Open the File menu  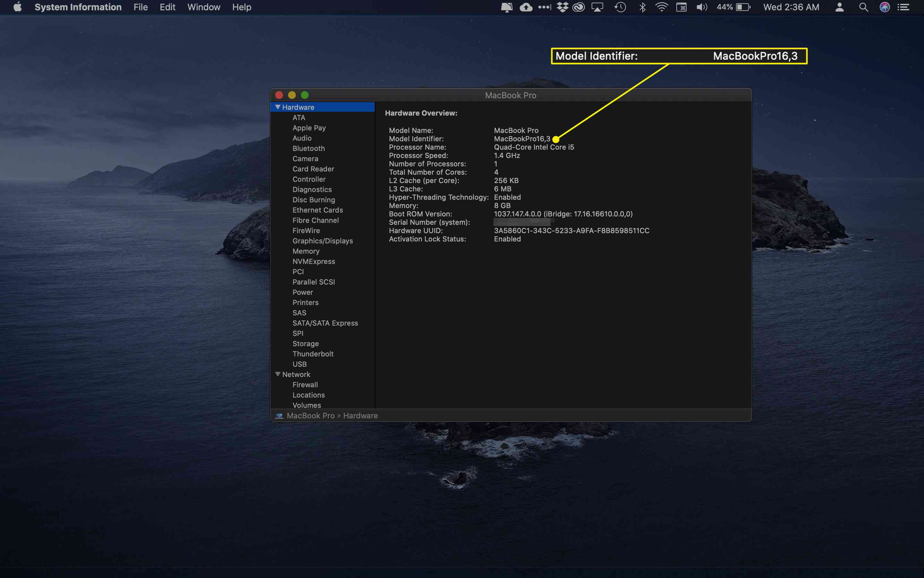click(141, 7)
